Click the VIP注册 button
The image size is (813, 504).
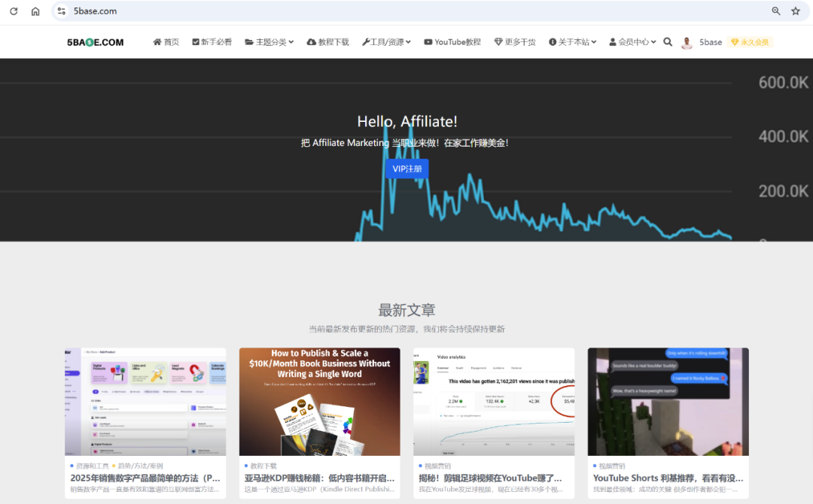pyautogui.click(x=406, y=169)
